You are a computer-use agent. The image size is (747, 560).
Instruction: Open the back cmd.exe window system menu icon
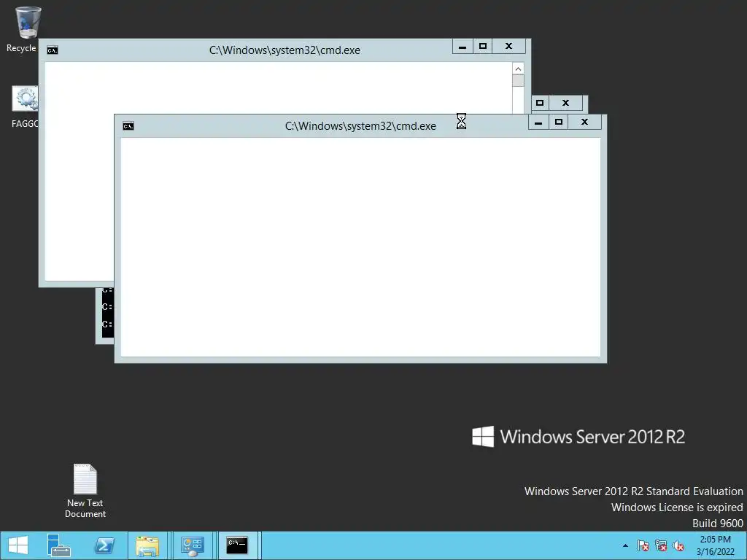(53, 50)
